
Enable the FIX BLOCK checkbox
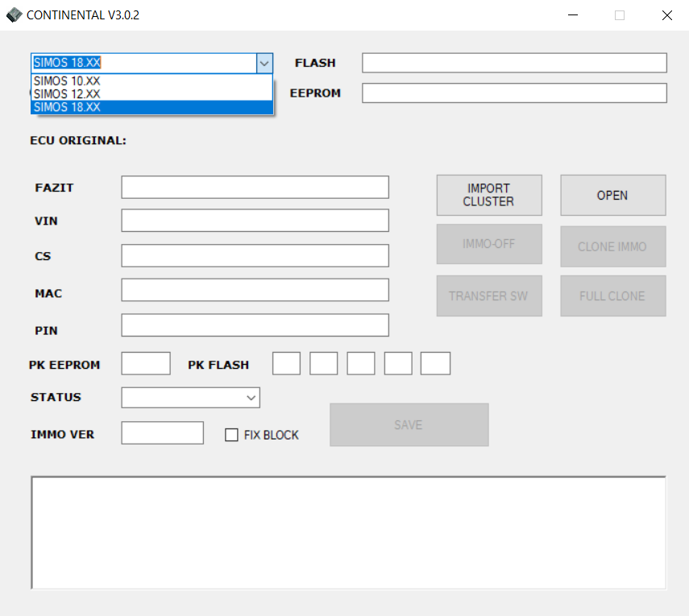pyautogui.click(x=232, y=435)
